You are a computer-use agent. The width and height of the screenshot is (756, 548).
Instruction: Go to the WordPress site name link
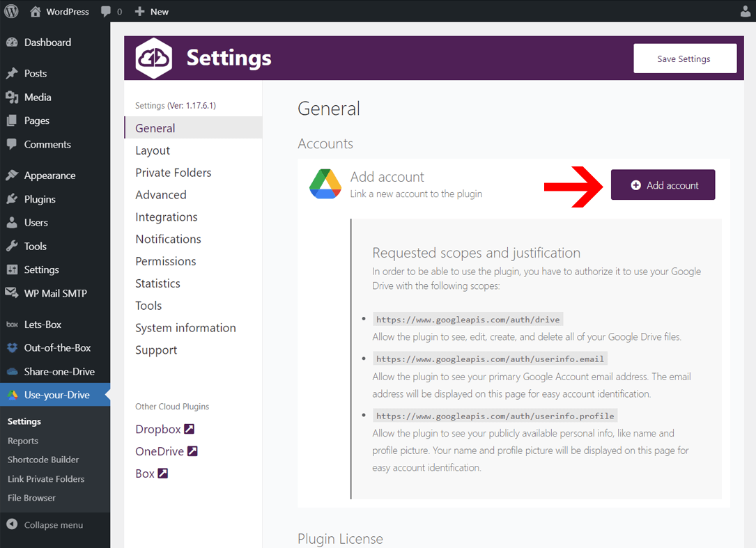(68, 12)
